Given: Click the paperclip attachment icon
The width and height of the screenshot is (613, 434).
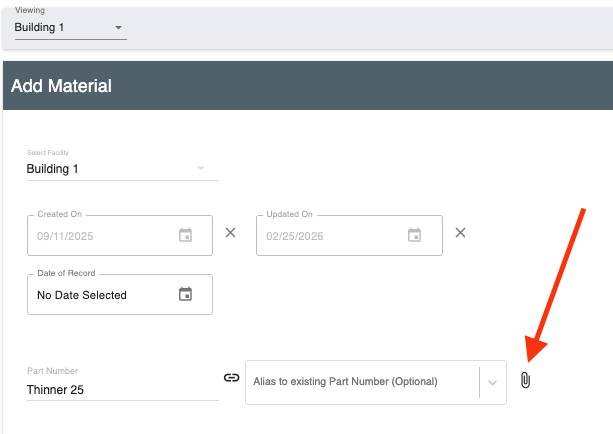Looking at the screenshot, I should click(525, 380).
